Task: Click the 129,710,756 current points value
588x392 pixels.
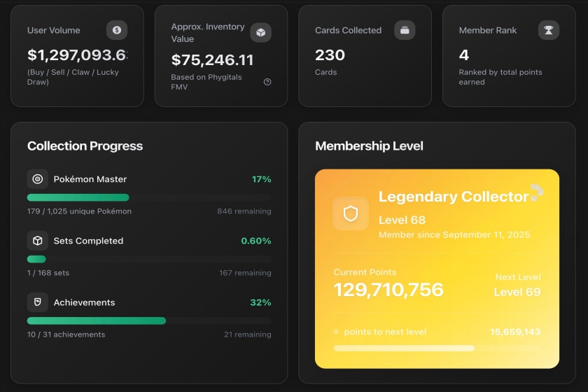Action: point(388,290)
